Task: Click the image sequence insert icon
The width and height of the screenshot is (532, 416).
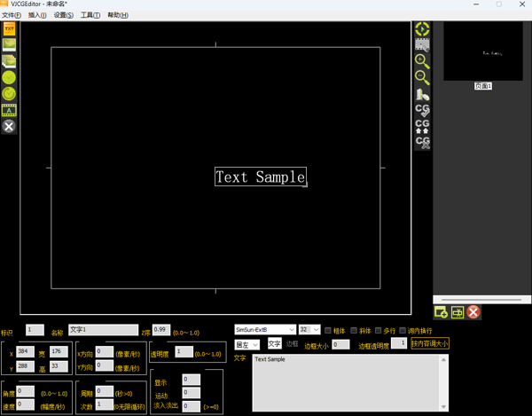Action: click(x=9, y=61)
